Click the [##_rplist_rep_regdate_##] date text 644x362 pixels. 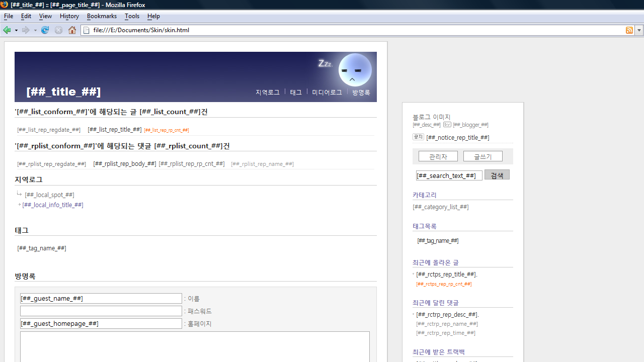pos(52,164)
